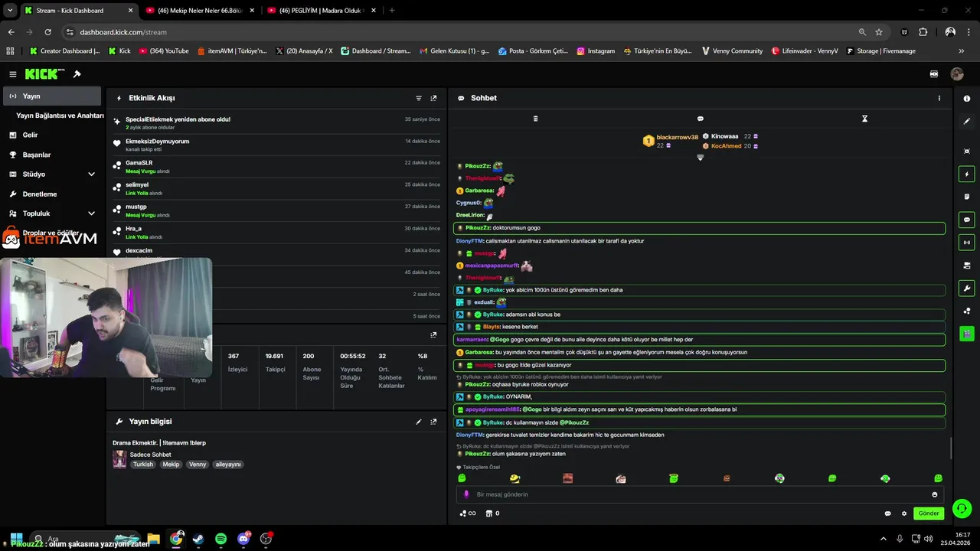980x551 pixels.
Task: Send message with Gönder button
Action: (929, 514)
